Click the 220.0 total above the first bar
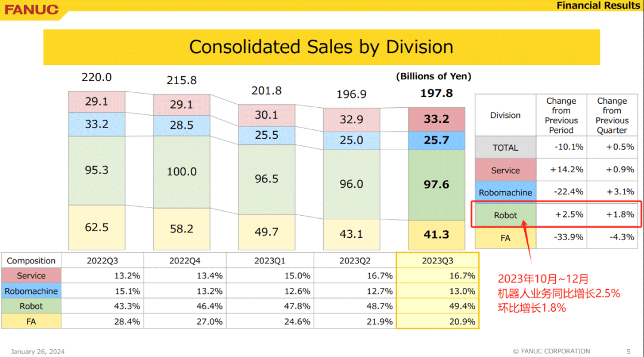 pyautogui.click(x=97, y=77)
